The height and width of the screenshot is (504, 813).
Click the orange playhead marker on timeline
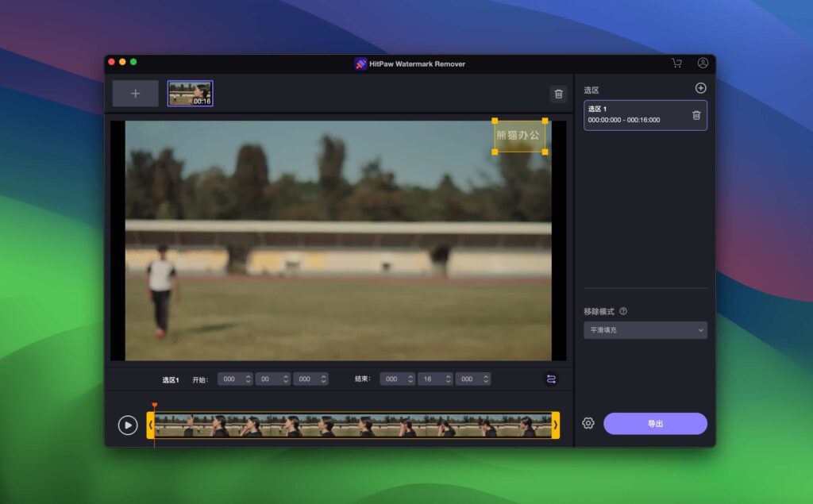[x=154, y=406]
